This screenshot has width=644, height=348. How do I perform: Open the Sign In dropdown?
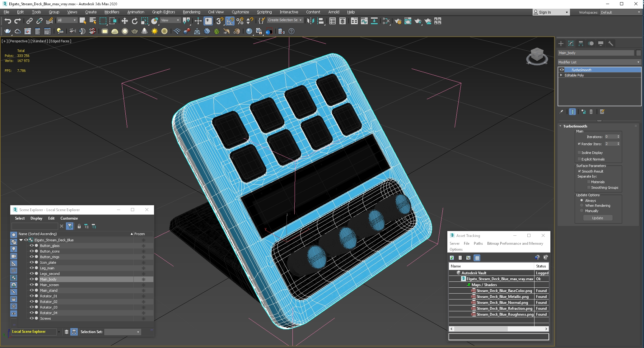point(551,12)
